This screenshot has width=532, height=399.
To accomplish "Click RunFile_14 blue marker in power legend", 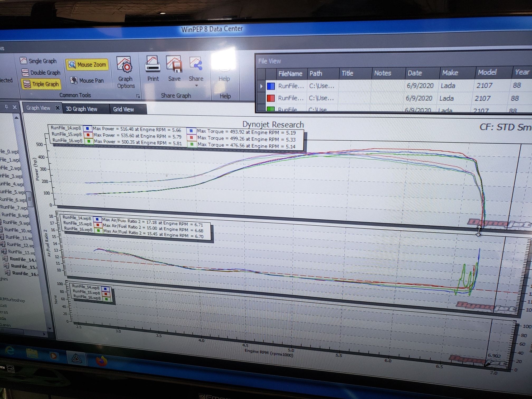I will pos(87,129).
